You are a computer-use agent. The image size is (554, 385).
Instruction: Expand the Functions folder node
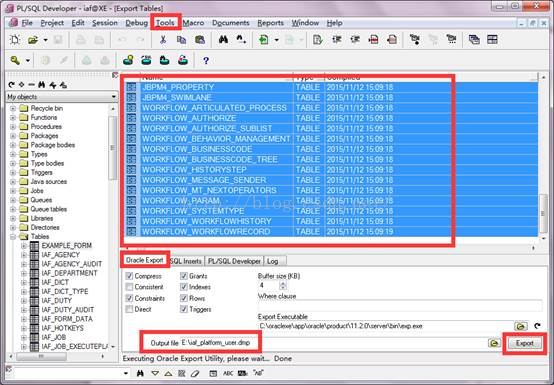click(13, 117)
